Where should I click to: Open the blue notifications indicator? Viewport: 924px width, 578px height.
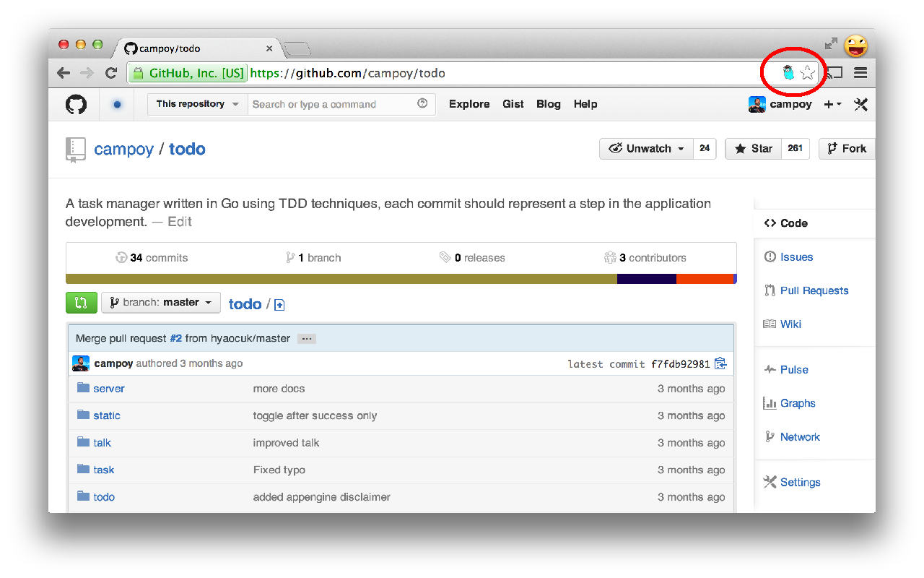[117, 104]
